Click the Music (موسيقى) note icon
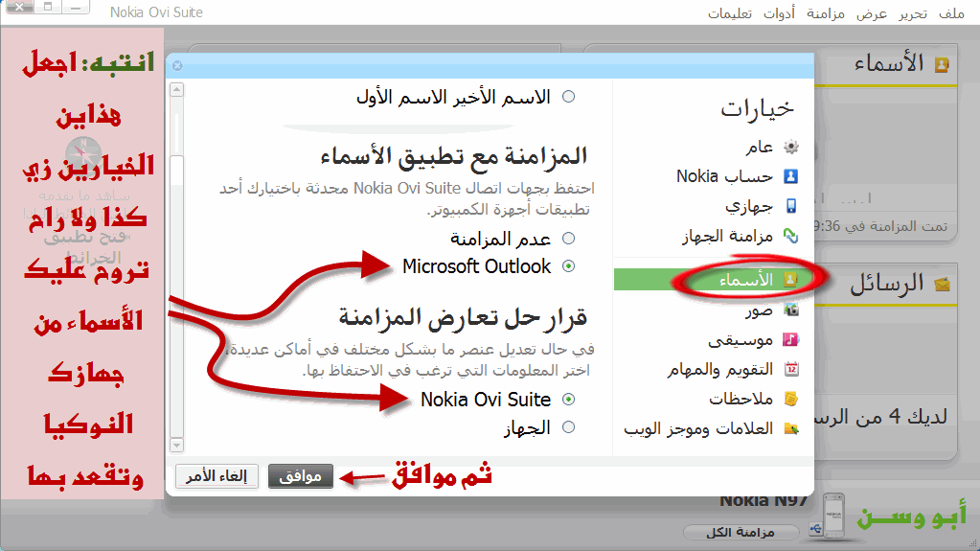This screenshot has width=980, height=551. pyautogui.click(x=791, y=339)
